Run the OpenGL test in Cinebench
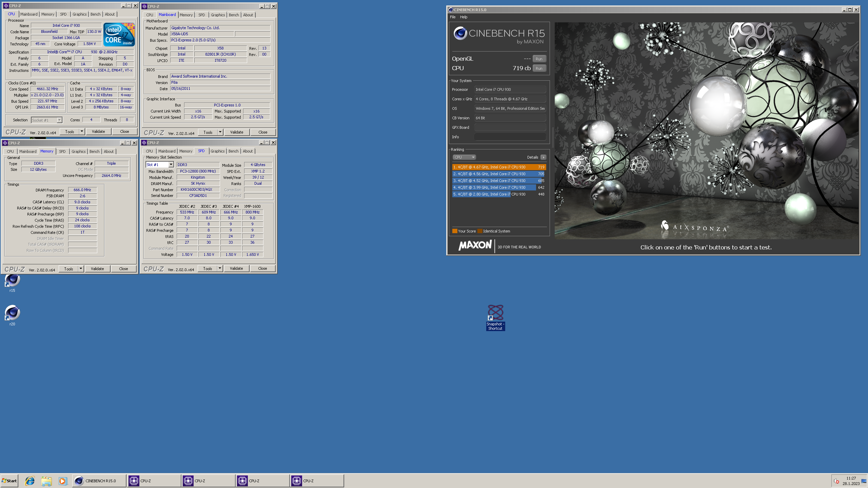The image size is (868, 488). (539, 59)
